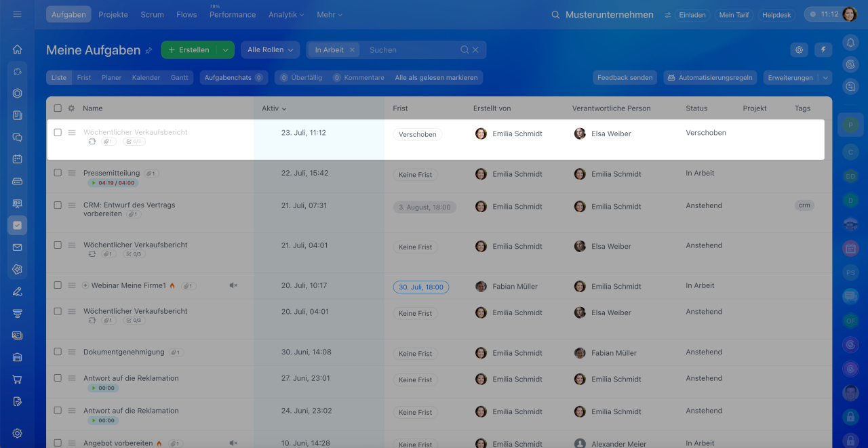Open the Projekte top menu item
868x448 pixels.
point(113,14)
